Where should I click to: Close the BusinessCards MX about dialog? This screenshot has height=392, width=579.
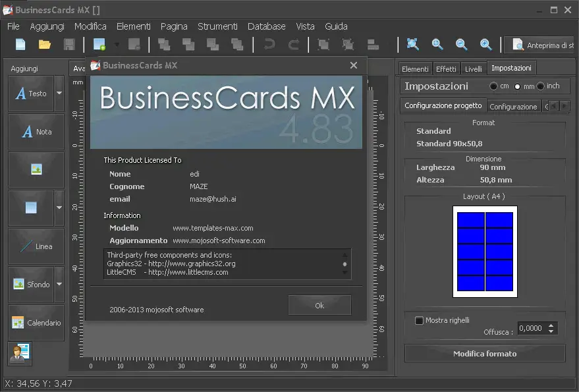click(x=353, y=65)
